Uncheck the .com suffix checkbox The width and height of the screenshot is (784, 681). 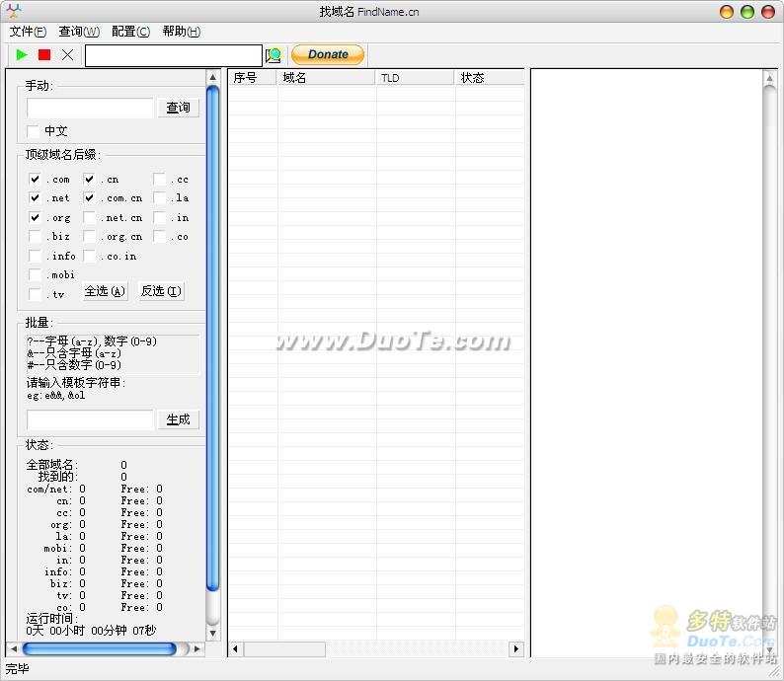(35, 179)
